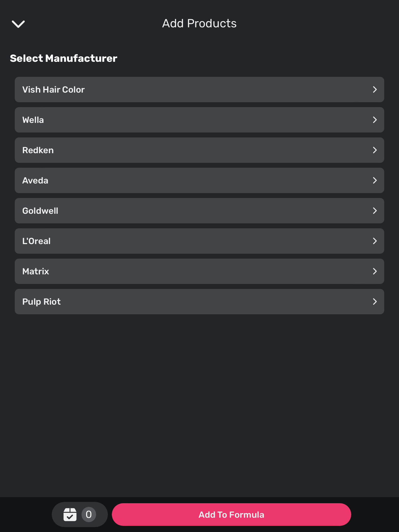Open Pulp Riot manufacturer
The width and height of the screenshot is (399, 532).
[x=41, y=302]
